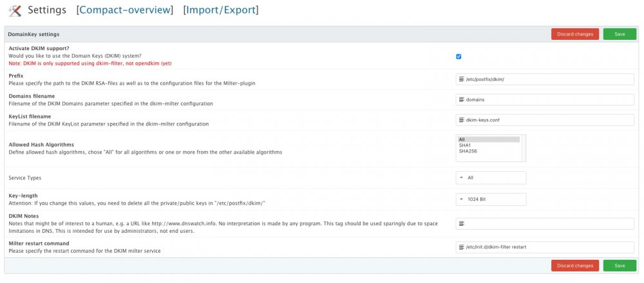This screenshot has height=283, width=644.
Task: Click the bottom Discard changes button
Action: [x=575, y=266]
